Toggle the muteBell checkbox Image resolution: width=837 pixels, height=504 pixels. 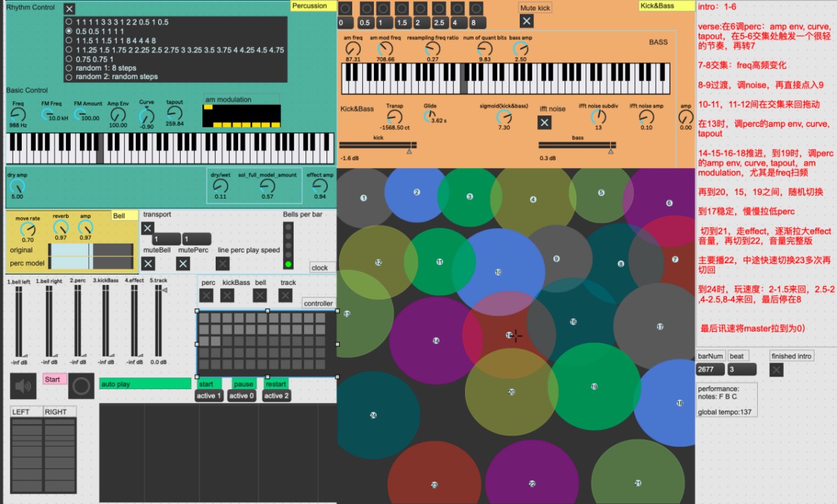pos(148,263)
